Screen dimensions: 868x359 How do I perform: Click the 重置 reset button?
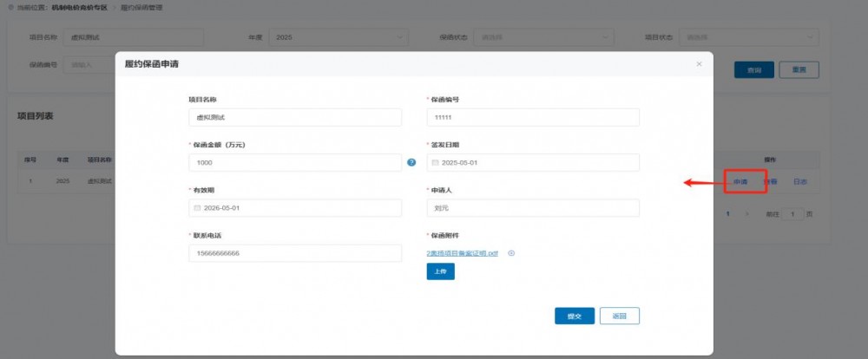(x=799, y=70)
